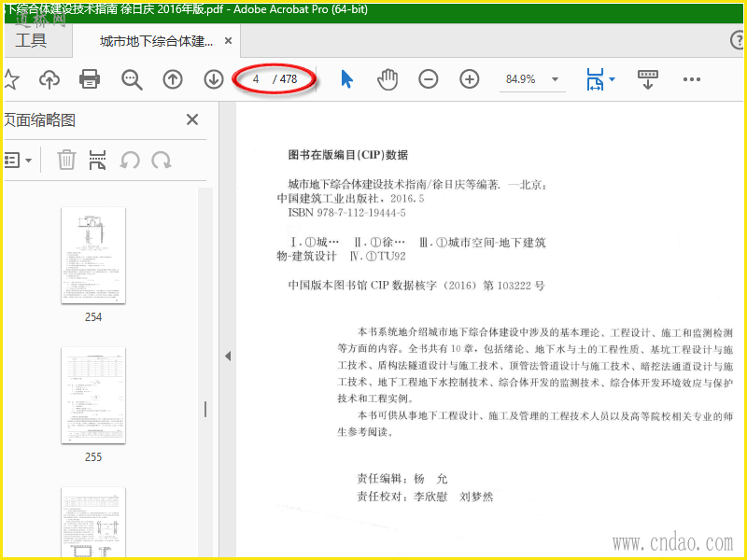Go to next page with down arrow
This screenshot has height=560, width=747.
[x=214, y=79]
